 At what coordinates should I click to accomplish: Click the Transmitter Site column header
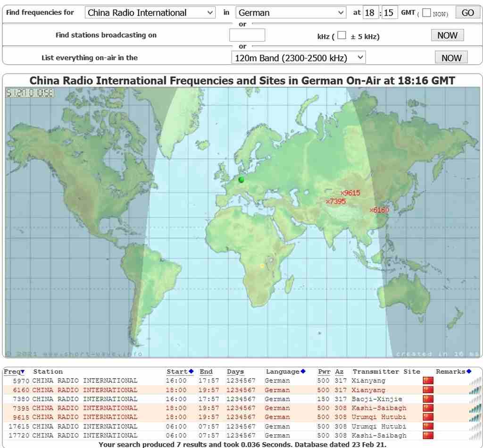point(386,372)
